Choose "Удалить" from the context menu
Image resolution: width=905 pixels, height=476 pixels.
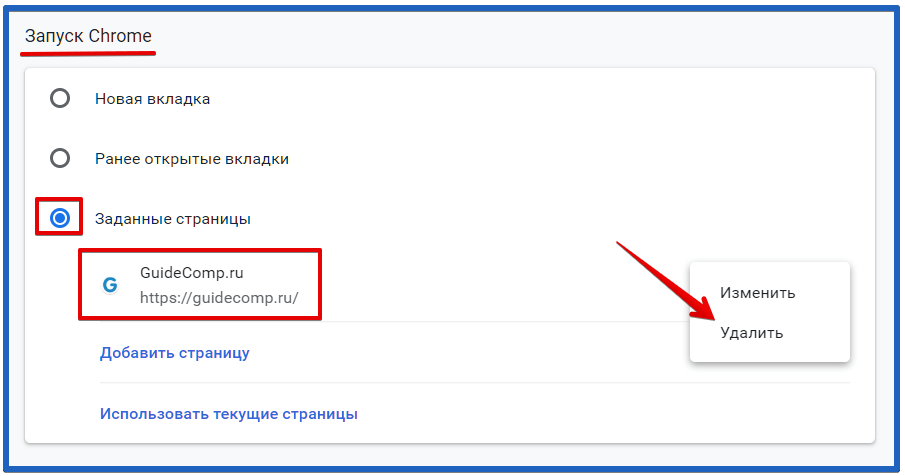point(751,333)
